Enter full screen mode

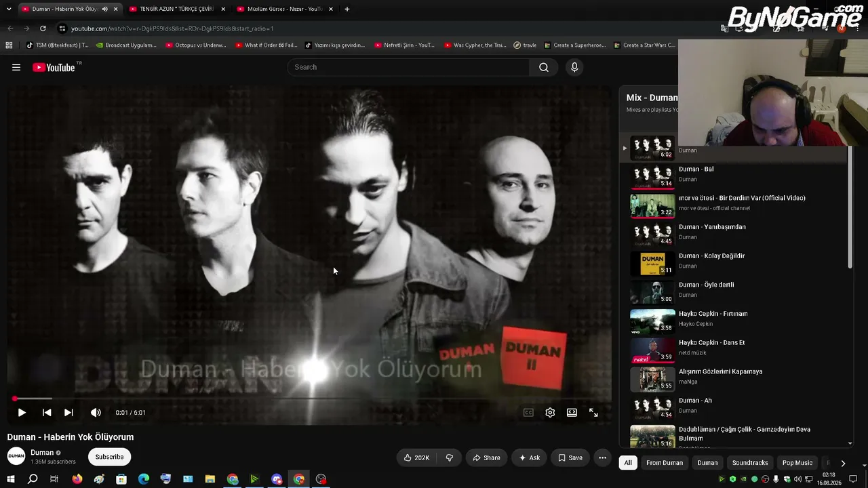(593, 412)
